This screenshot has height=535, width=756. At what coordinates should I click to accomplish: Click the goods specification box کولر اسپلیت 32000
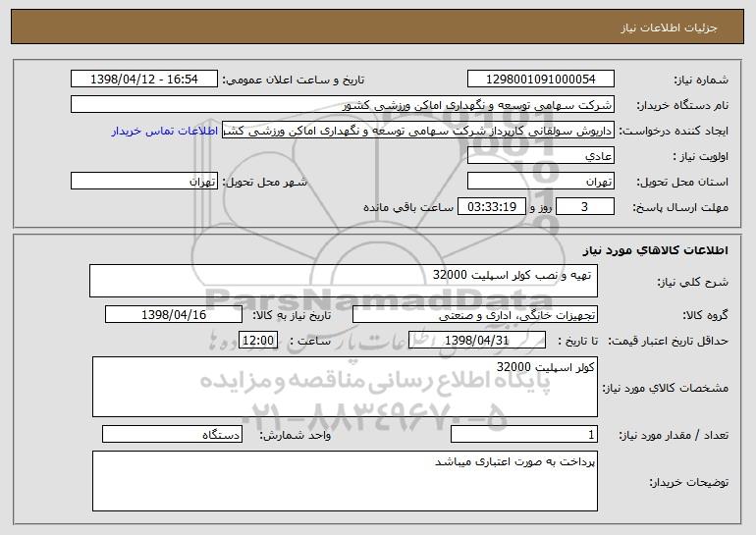tap(345, 387)
